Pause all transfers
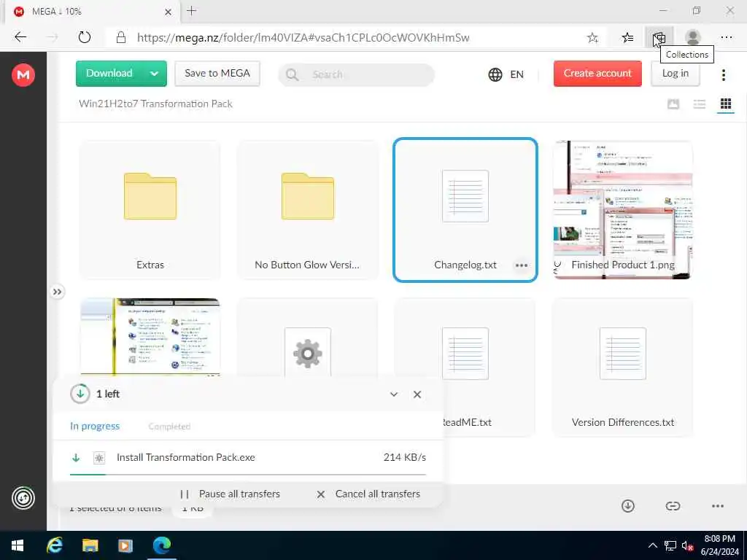Image resolution: width=747 pixels, height=560 pixels. point(230,494)
